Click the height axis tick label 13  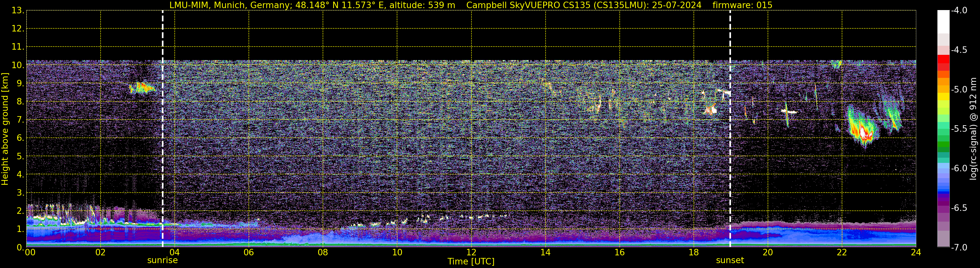tap(18, 10)
